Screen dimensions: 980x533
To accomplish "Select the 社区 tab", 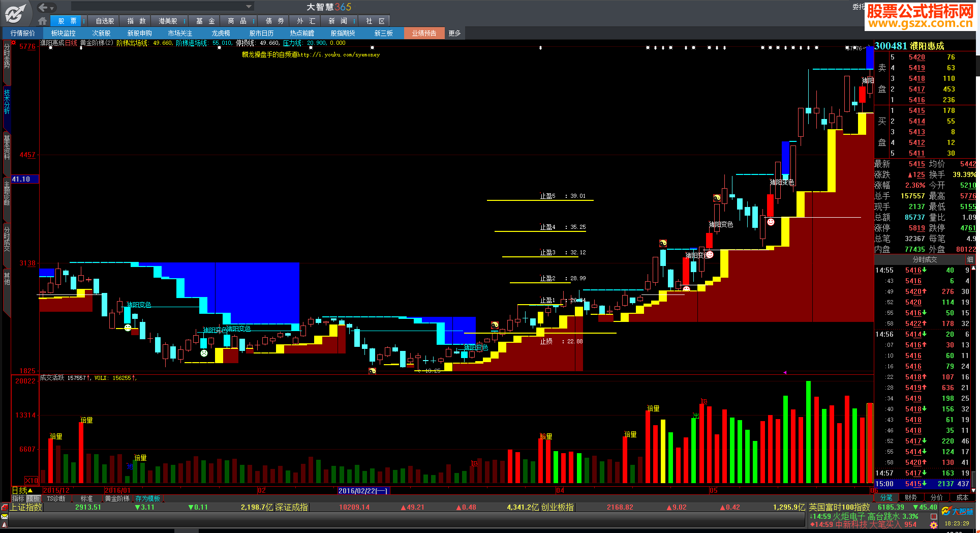I will 375,21.
